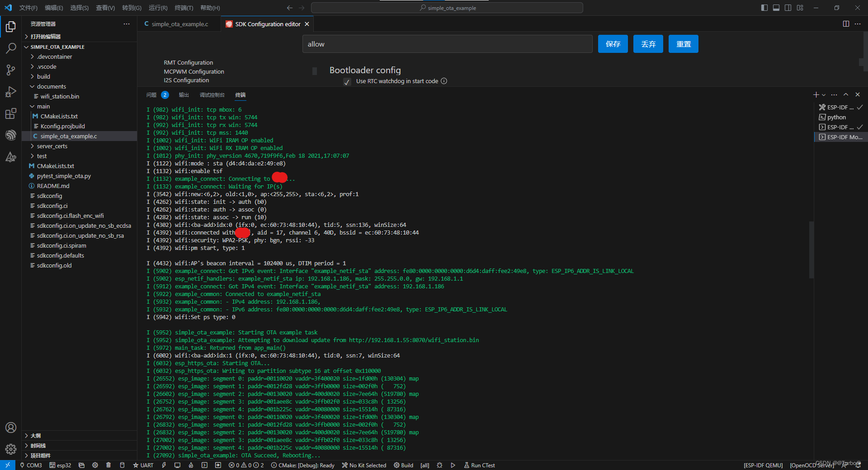Select the python terminal entry
The width and height of the screenshot is (868, 470).
[x=836, y=117]
